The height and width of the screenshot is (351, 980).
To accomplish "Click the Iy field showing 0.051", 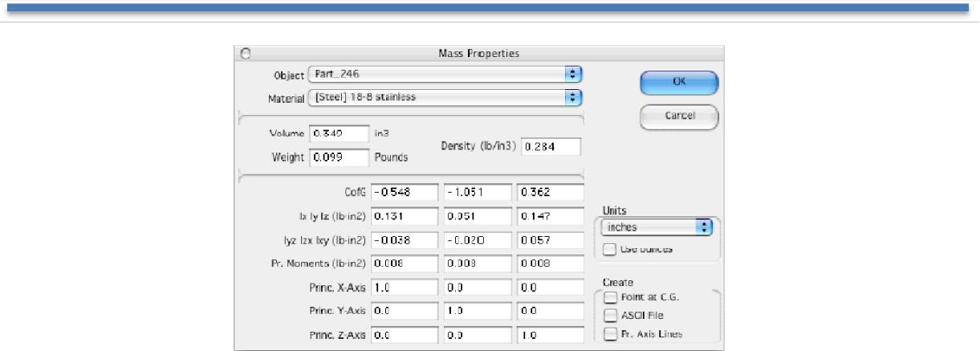I will 478,216.
